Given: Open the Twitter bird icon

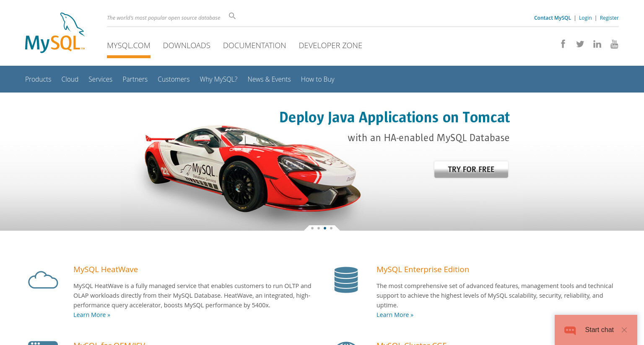Looking at the screenshot, I should point(580,44).
